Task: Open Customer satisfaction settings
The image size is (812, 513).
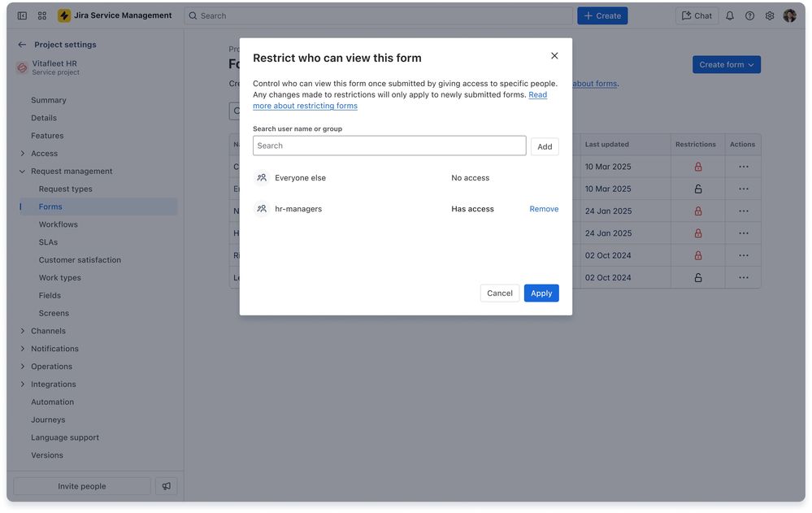Action: tap(80, 260)
